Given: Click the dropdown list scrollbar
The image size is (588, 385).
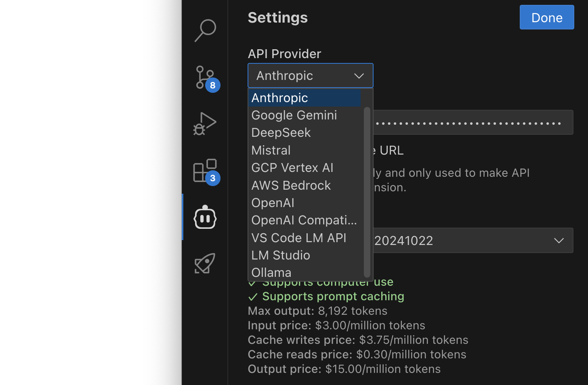Looking at the screenshot, I should click(367, 192).
